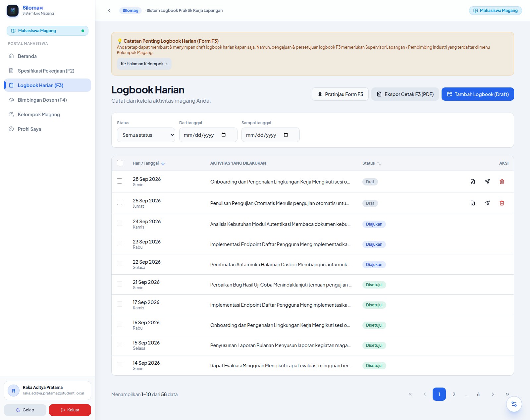Jump to the last page of results
The width and height of the screenshot is (530, 420).
pyautogui.click(x=507, y=394)
